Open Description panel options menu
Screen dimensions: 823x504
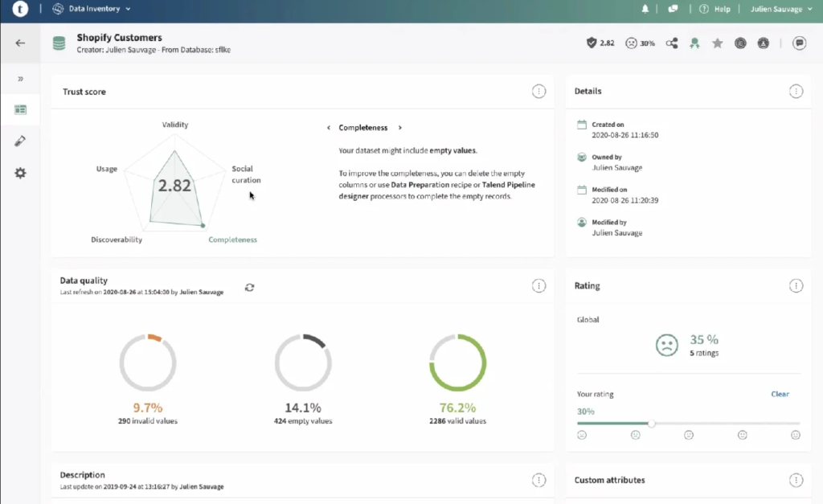coord(538,480)
